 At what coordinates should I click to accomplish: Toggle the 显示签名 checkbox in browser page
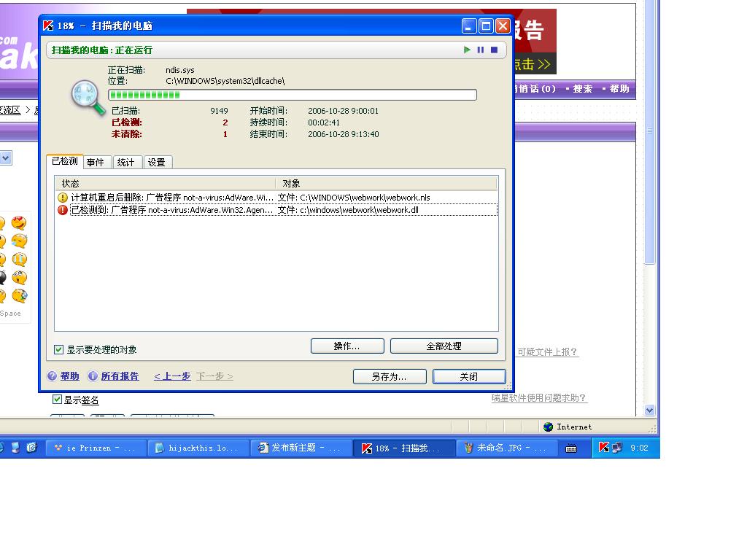[57, 400]
